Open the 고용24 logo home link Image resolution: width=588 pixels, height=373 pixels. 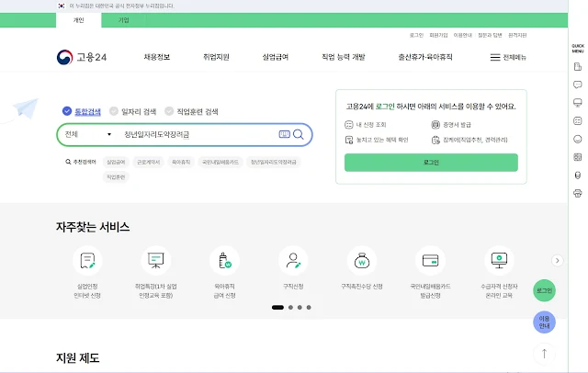[x=82, y=57]
